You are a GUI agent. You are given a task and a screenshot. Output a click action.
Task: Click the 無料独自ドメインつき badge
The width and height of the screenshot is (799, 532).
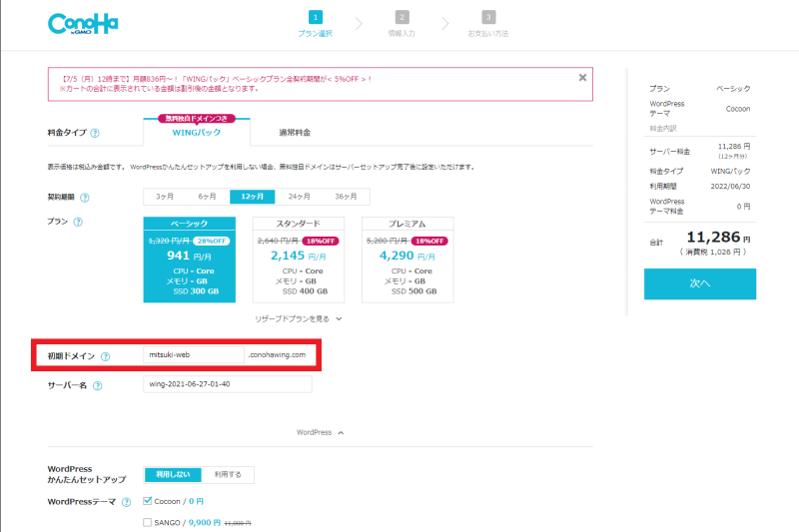(x=197, y=119)
